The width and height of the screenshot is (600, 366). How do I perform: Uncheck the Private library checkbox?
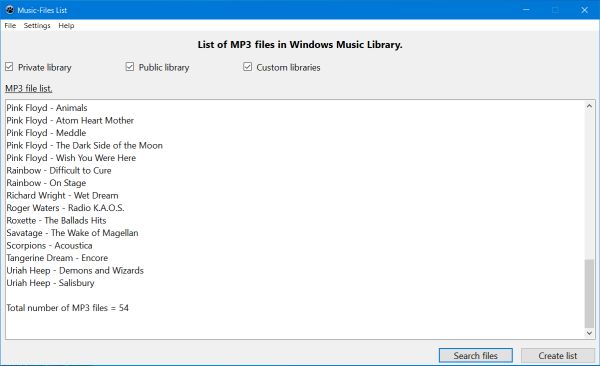pyautogui.click(x=9, y=67)
